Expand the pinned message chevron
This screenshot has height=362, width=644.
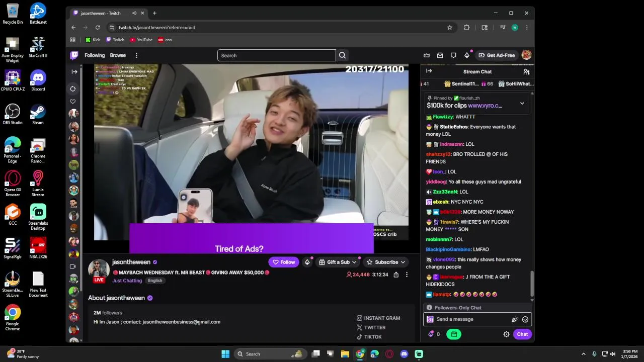[x=522, y=104]
